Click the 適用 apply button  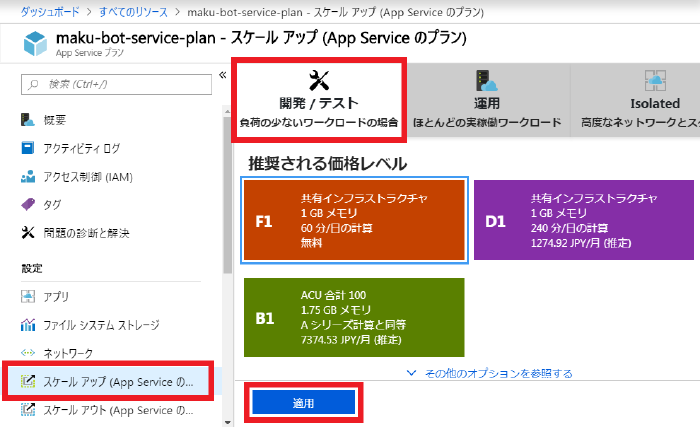tap(304, 402)
